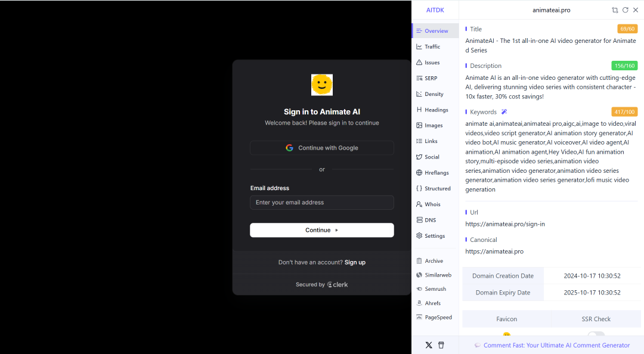
Task: Click the white Continue button
Action: click(322, 230)
